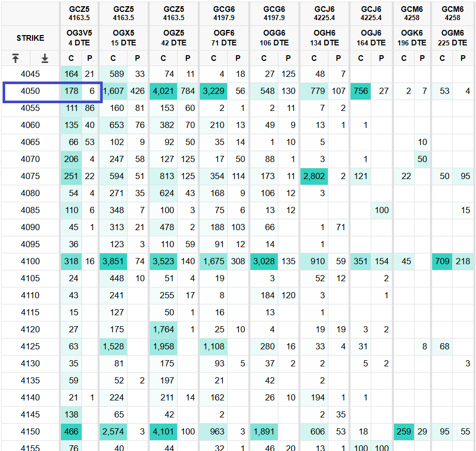This screenshot has height=451, width=476.
Task: Choose the OGG6 106 DTE expiry header
Action: [x=274, y=38]
